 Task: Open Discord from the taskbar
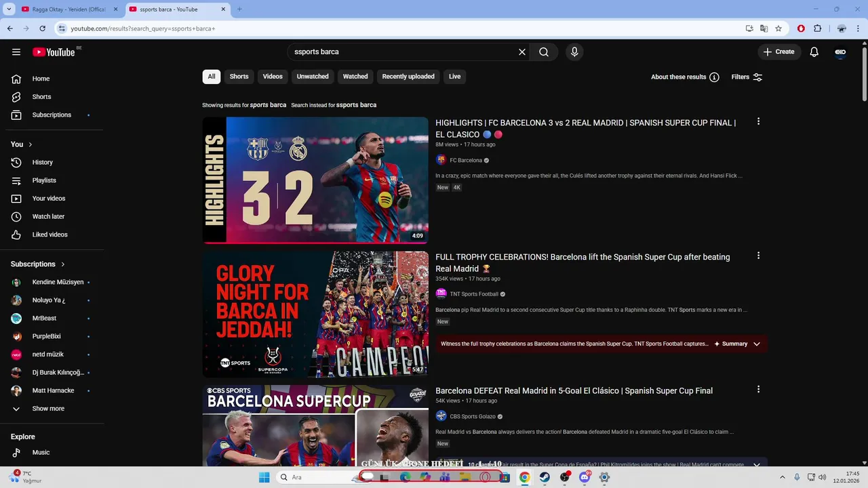(585, 477)
